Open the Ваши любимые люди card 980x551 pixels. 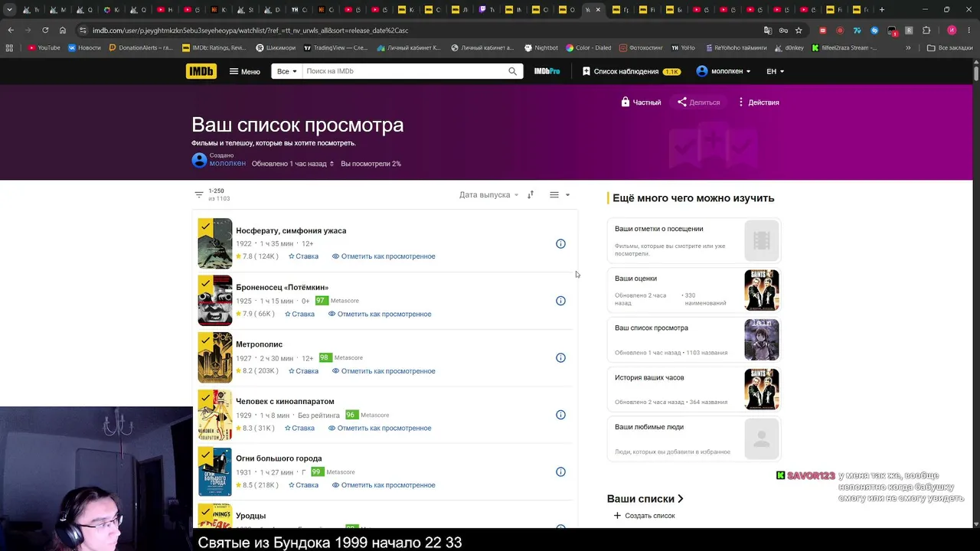[x=694, y=439]
